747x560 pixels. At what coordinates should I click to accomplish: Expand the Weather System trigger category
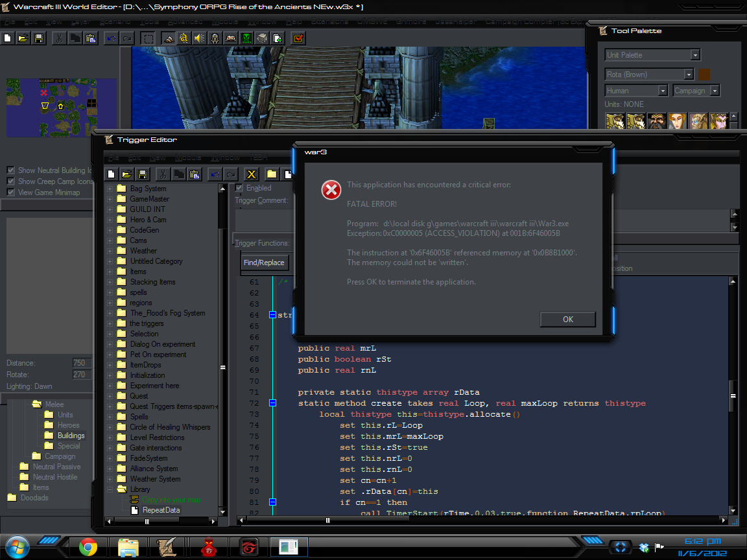coord(110,479)
